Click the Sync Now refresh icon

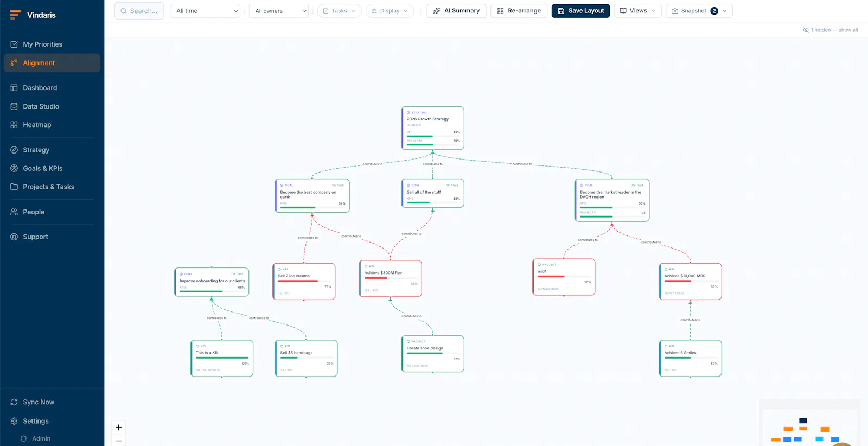pos(14,402)
